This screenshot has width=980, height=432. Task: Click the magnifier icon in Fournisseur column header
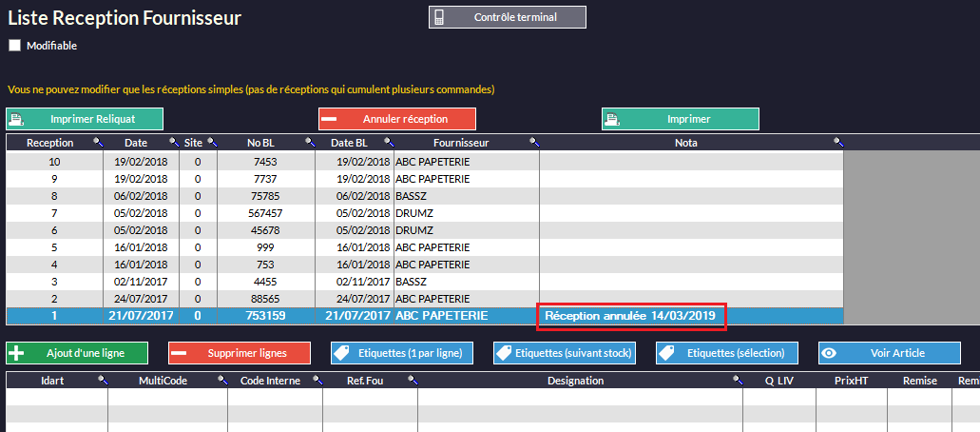[534, 143]
